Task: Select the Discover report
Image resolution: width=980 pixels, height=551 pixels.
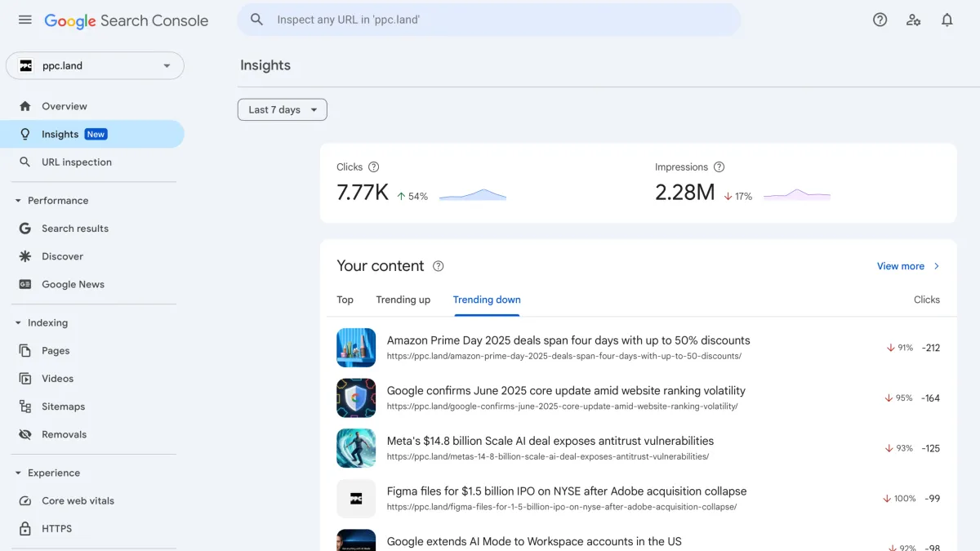Action: (x=62, y=256)
